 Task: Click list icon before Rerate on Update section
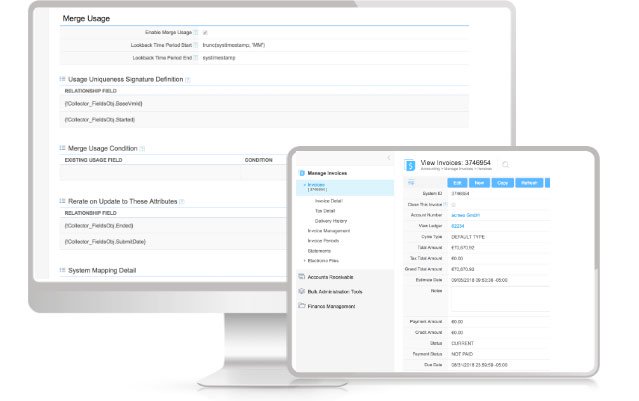(x=62, y=201)
